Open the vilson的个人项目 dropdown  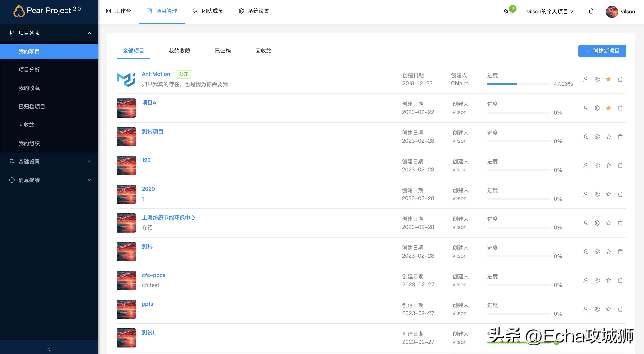tap(550, 11)
